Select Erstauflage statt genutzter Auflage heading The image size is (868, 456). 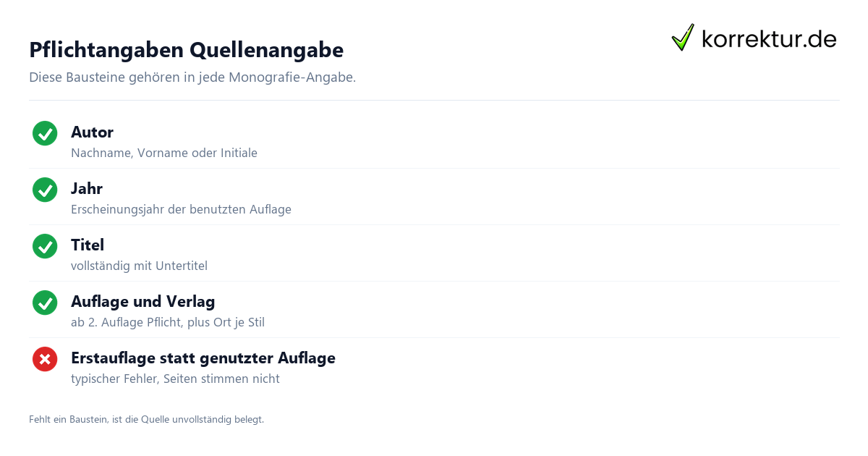point(203,358)
